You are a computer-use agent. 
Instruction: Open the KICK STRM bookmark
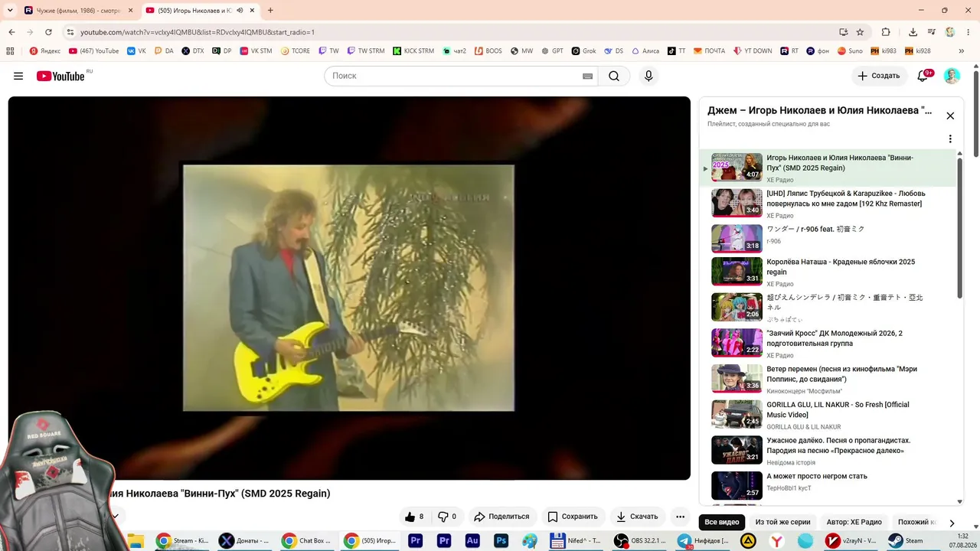[x=413, y=51]
